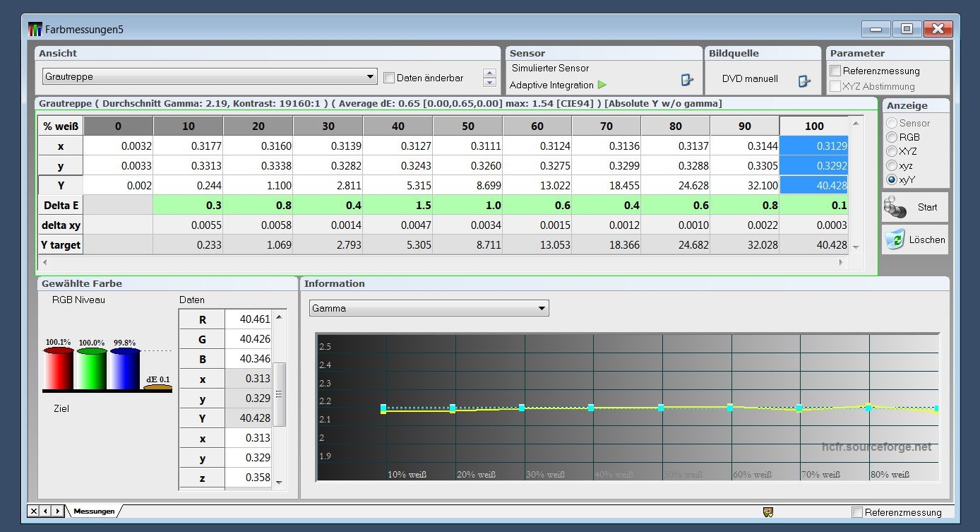Viewport: 980px width, 532px height.
Task: Switch to the Messungen tab
Action: [x=93, y=511]
